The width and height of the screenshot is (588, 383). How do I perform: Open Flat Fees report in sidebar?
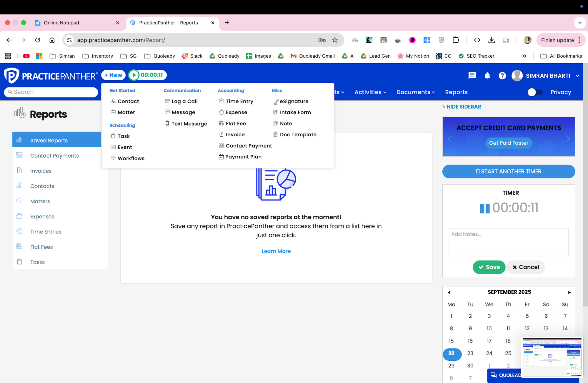coord(41,247)
